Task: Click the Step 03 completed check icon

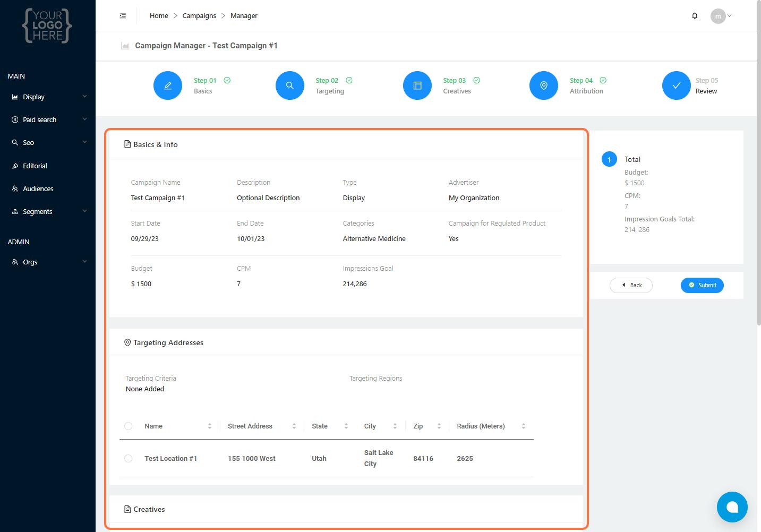Action: pyautogui.click(x=477, y=80)
